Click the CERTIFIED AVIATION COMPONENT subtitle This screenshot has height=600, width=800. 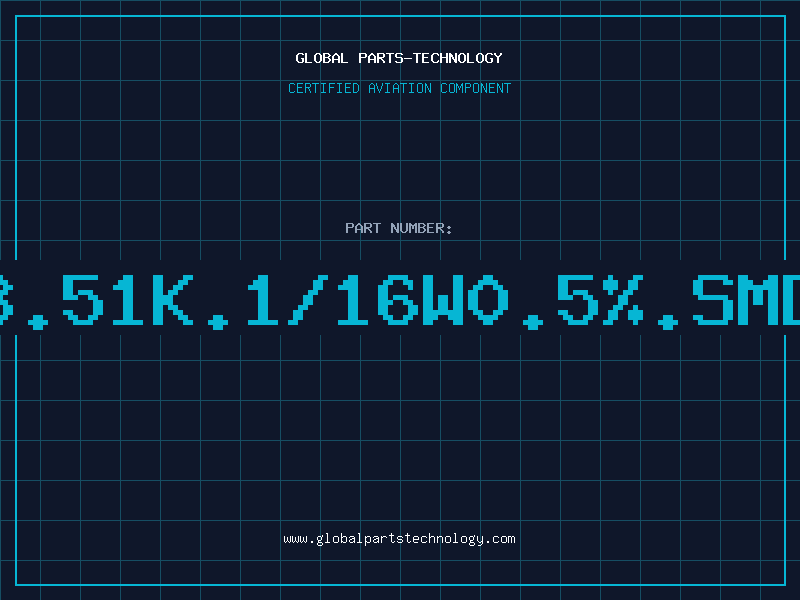point(399,88)
